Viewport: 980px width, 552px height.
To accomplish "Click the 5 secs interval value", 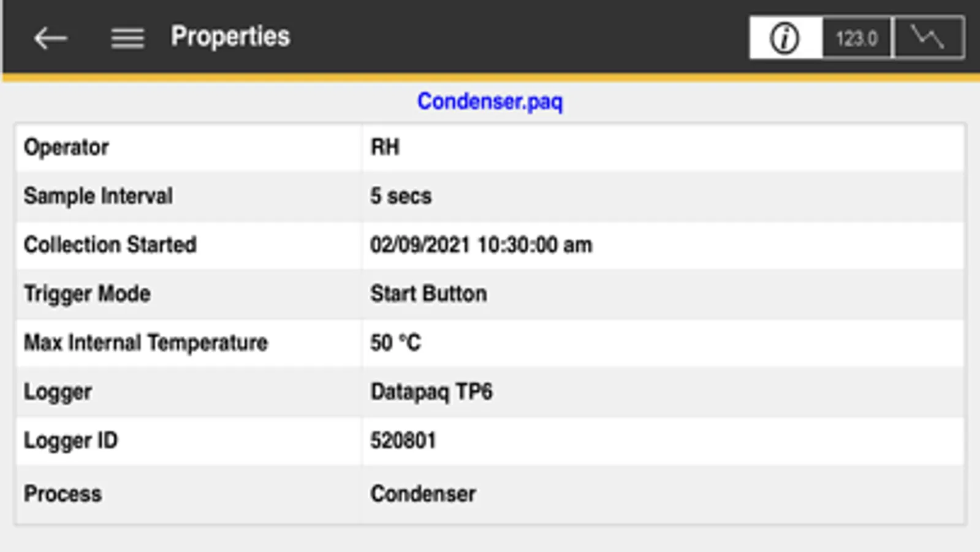I will pyautogui.click(x=401, y=196).
